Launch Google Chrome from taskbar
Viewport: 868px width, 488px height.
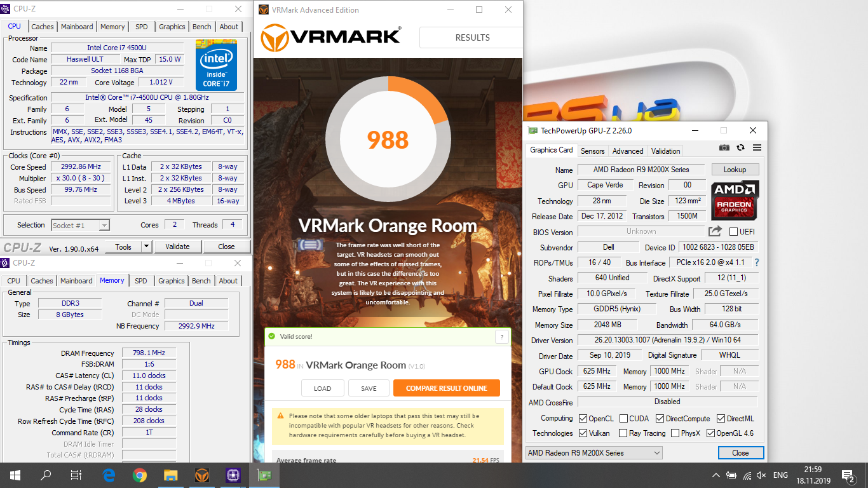click(140, 475)
